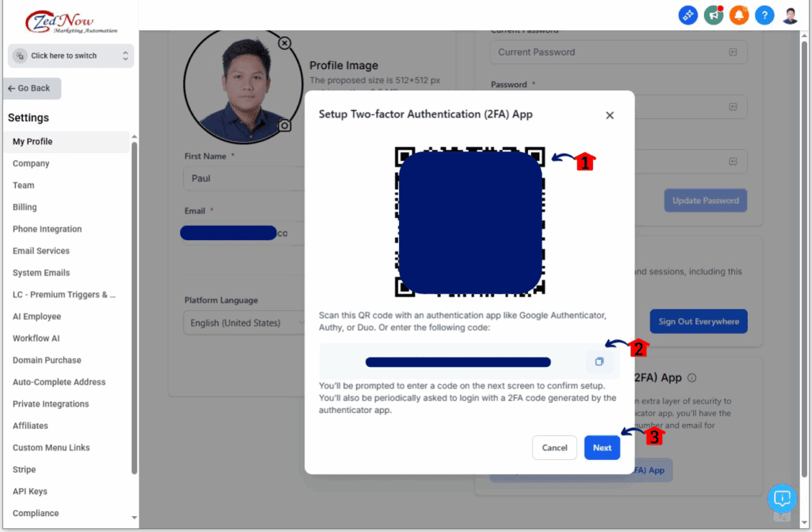
Task: Remove the profile image
Action: pos(285,43)
